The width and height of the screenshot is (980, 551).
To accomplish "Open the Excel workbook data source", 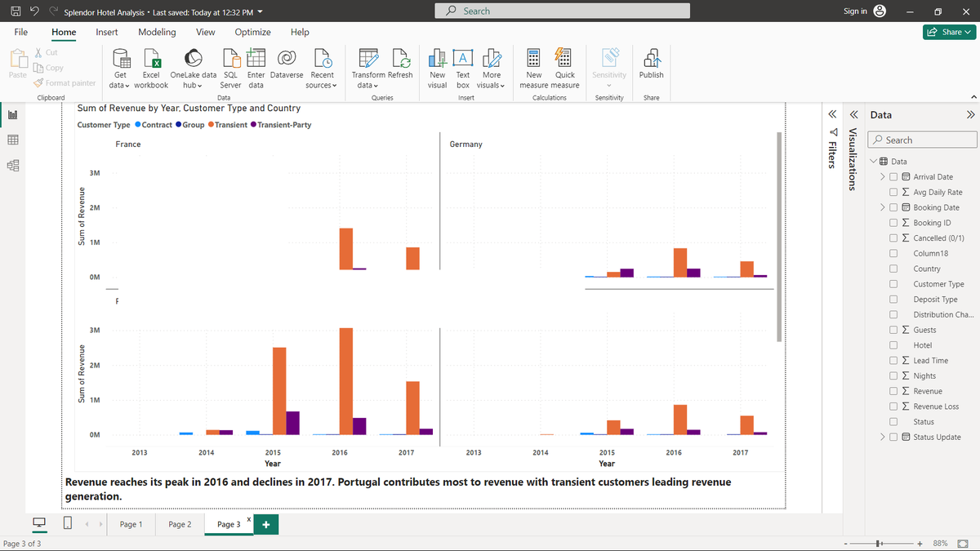I will 151,69.
